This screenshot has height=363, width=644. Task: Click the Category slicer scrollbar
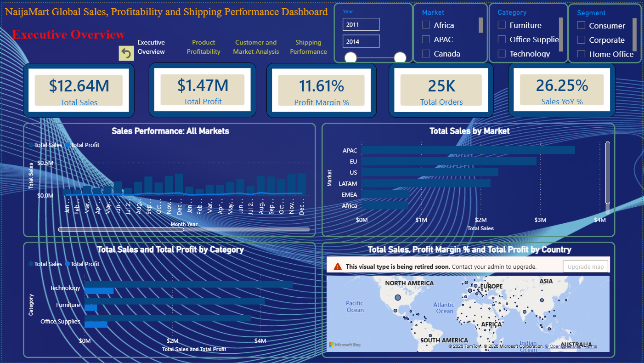tap(561, 34)
